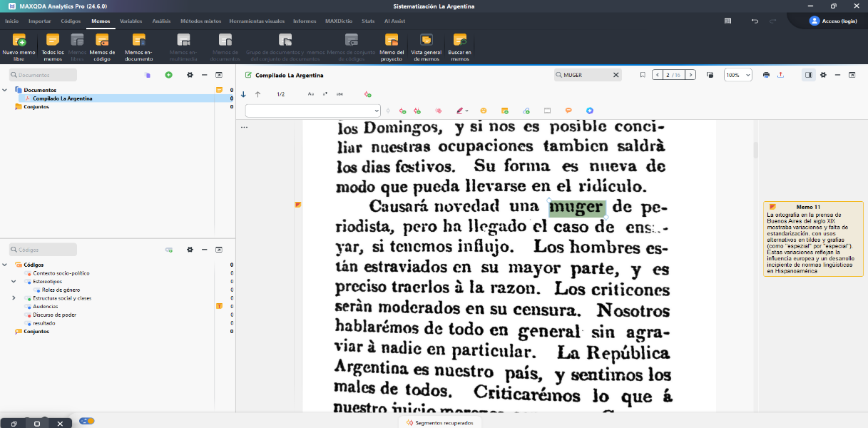868x428 pixels.
Task: Open the highlighter color dropdown in coding toolbar
Action: click(466, 111)
